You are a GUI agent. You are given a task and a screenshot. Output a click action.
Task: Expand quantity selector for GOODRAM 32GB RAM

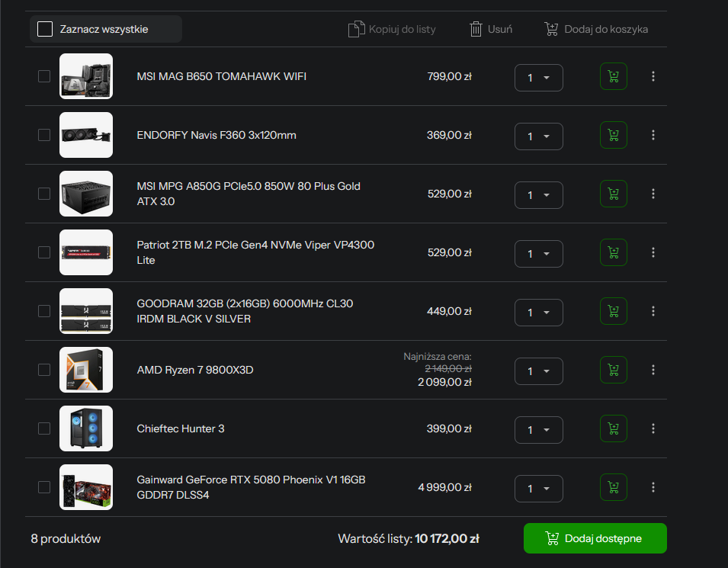(x=539, y=313)
